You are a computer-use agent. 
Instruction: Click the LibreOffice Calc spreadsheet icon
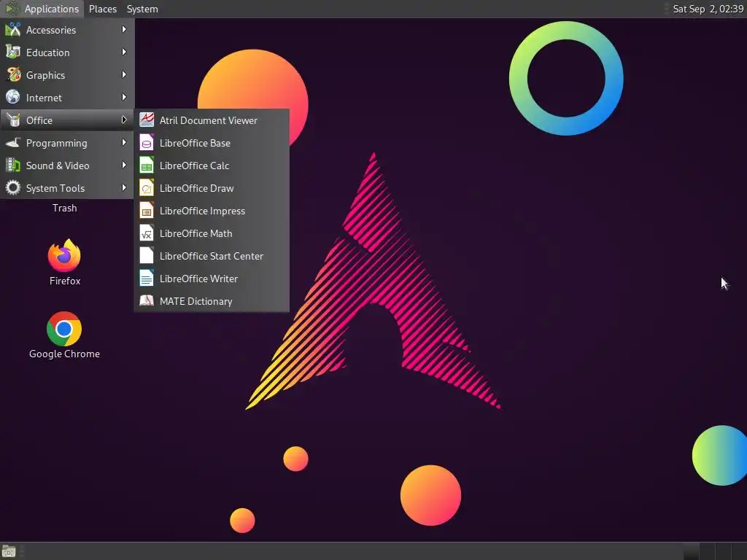pos(147,166)
